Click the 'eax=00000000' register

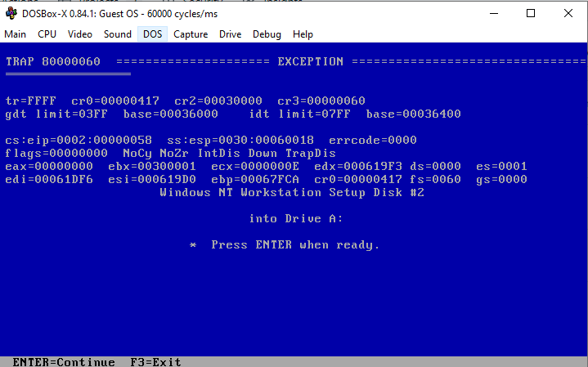pyautogui.click(x=49, y=167)
